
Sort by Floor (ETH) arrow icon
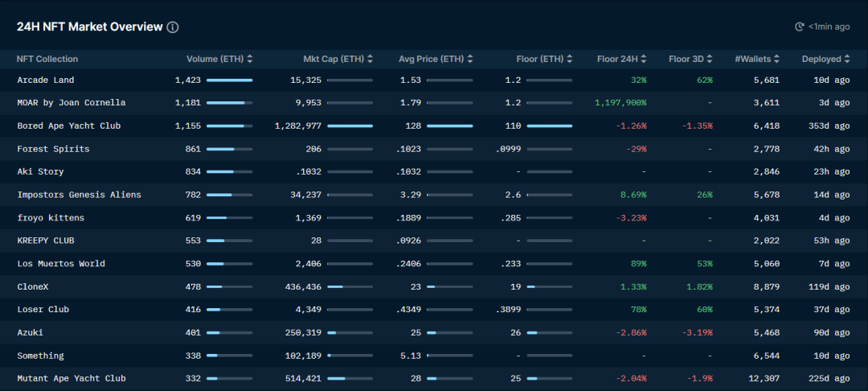click(570, 59)
